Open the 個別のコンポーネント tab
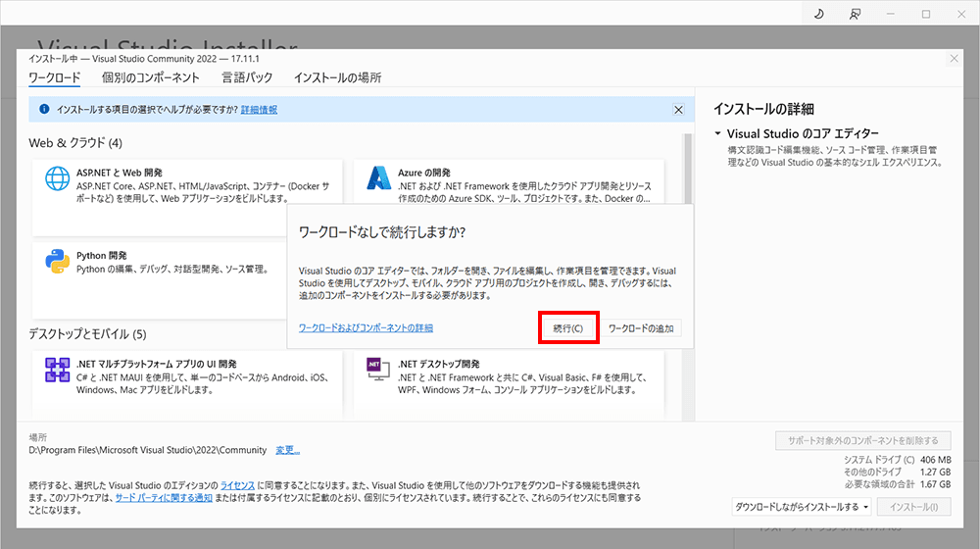 click(x=151, y=77)
